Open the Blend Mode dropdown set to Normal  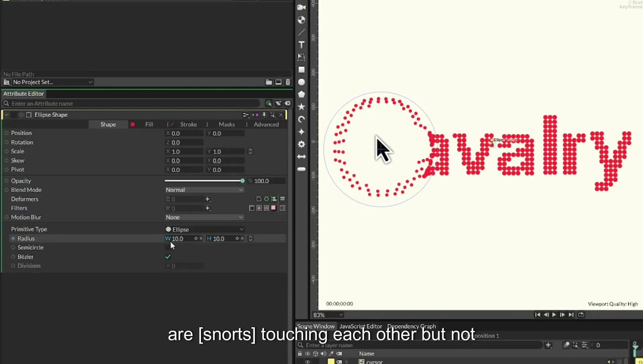[204, 190]
